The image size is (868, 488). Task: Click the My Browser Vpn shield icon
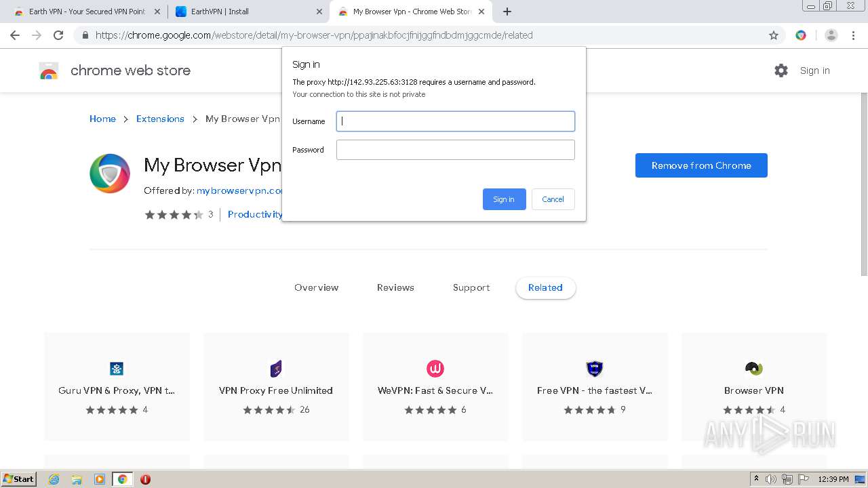[x=110, y=174]
